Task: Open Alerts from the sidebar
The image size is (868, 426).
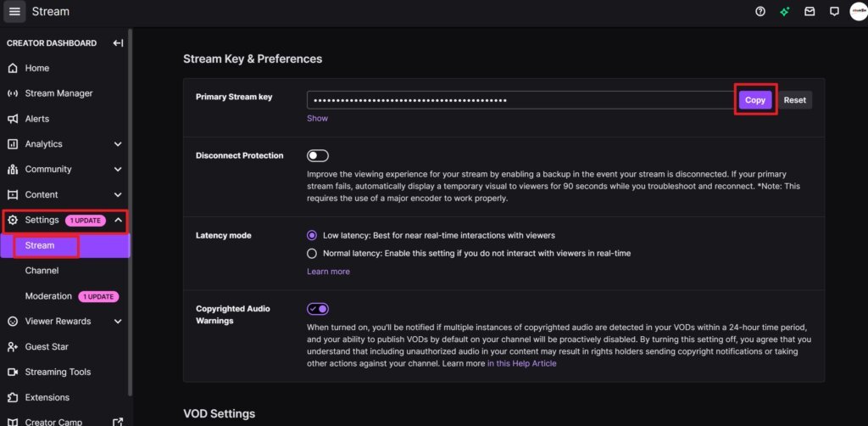Action: (x=37, y=119)
